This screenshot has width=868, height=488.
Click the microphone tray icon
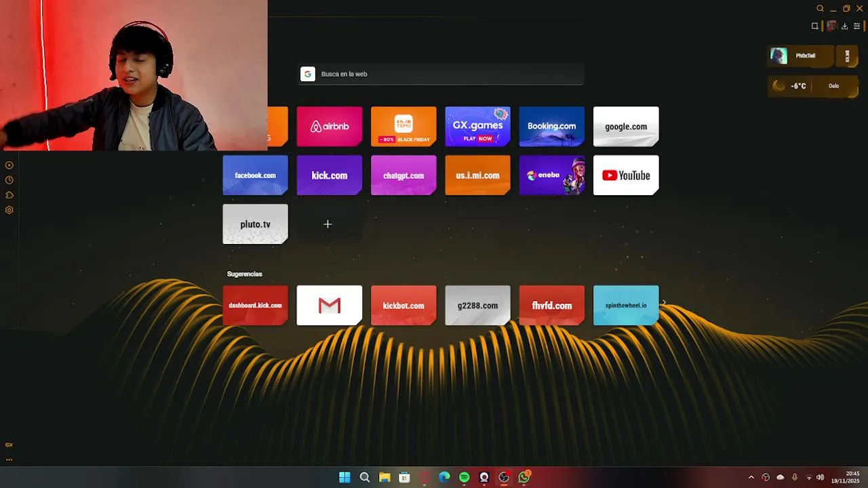[794, 477]
